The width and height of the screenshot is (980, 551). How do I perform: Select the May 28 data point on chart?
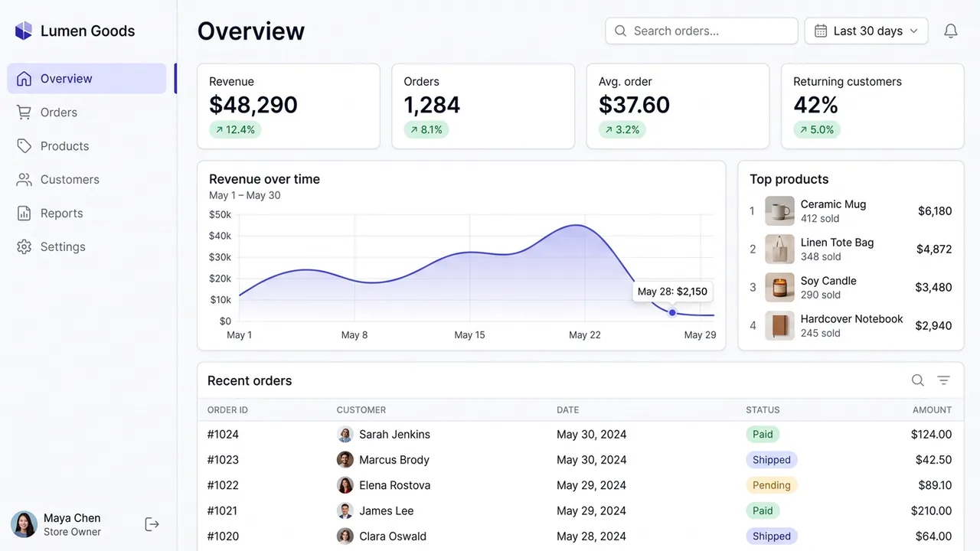click(672, 312)
